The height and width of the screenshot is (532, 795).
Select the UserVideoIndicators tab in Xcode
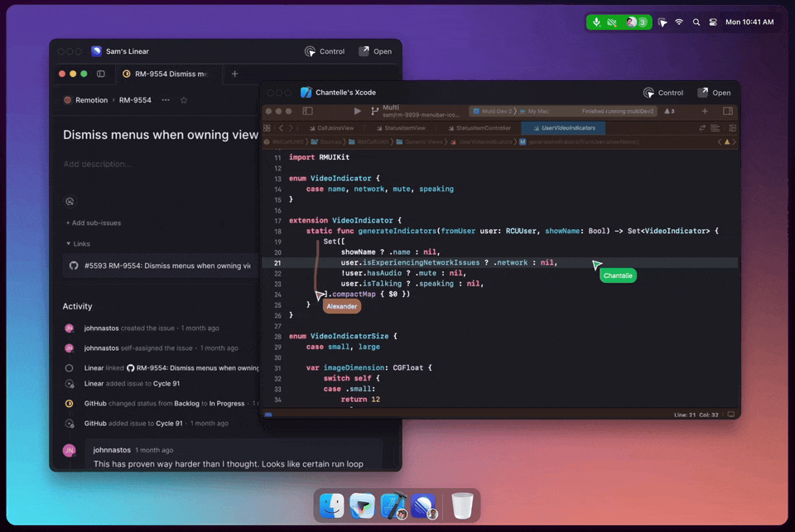[x=564, y=128]
